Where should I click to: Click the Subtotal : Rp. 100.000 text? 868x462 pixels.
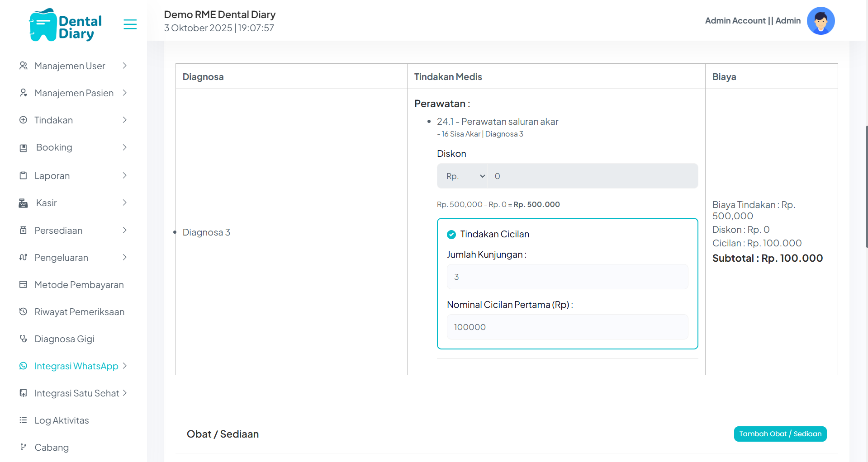[x=768, y=258]
